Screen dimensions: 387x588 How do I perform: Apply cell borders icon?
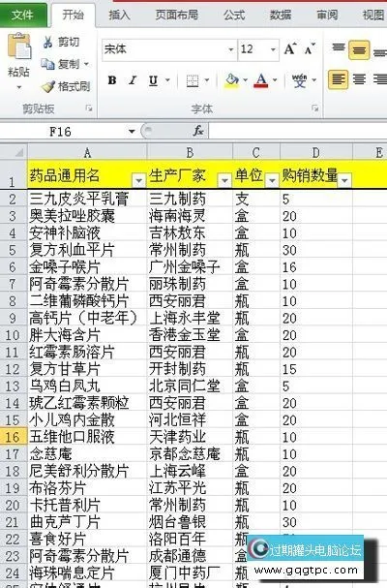tap(193, 80)
